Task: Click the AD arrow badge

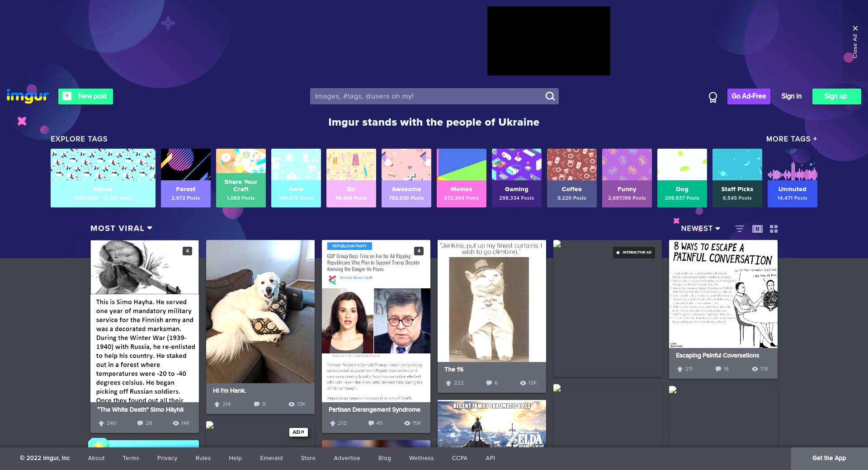Action: point(298,432)
